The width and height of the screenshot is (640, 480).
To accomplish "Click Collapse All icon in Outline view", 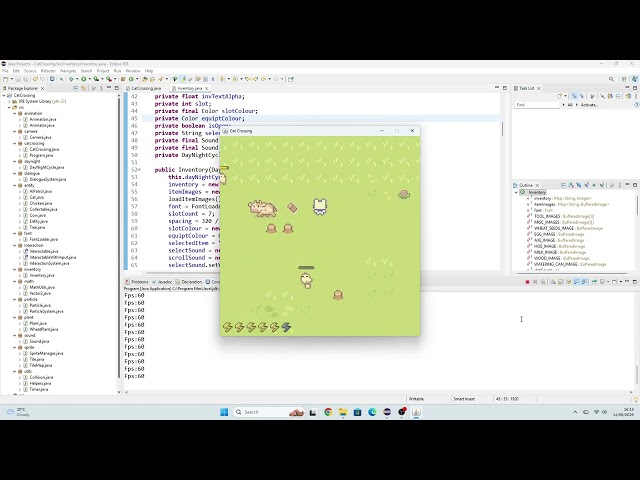I will coord(563,185).
